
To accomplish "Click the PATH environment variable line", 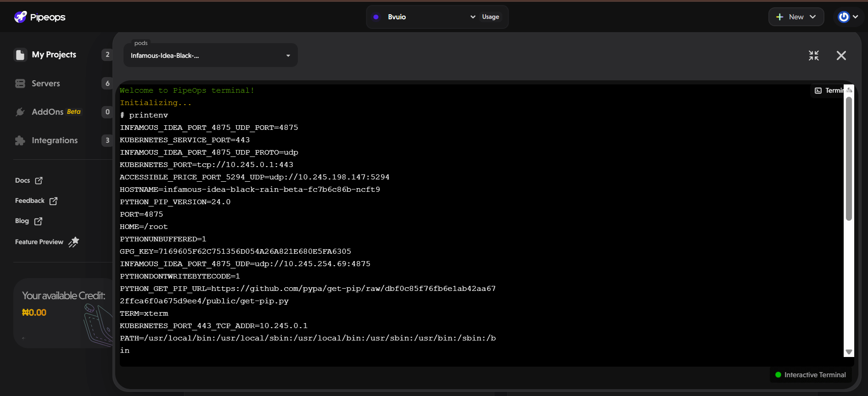I will click(x=308, y=344).
